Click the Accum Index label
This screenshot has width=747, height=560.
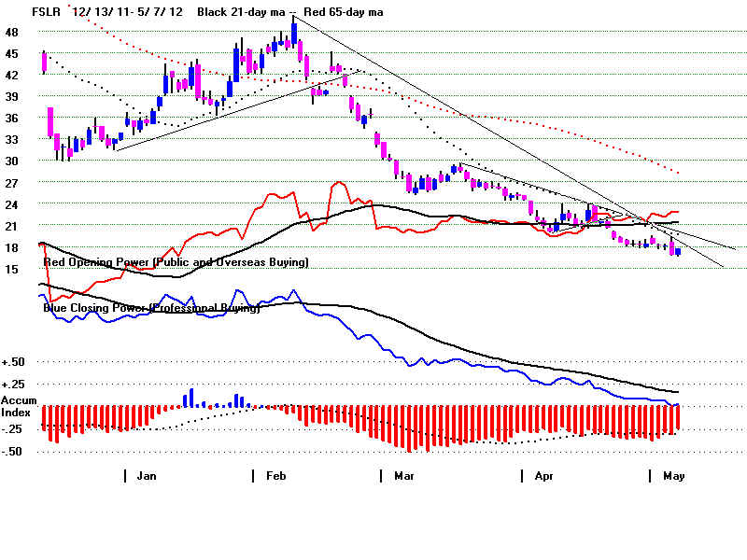tap(18, 406)
